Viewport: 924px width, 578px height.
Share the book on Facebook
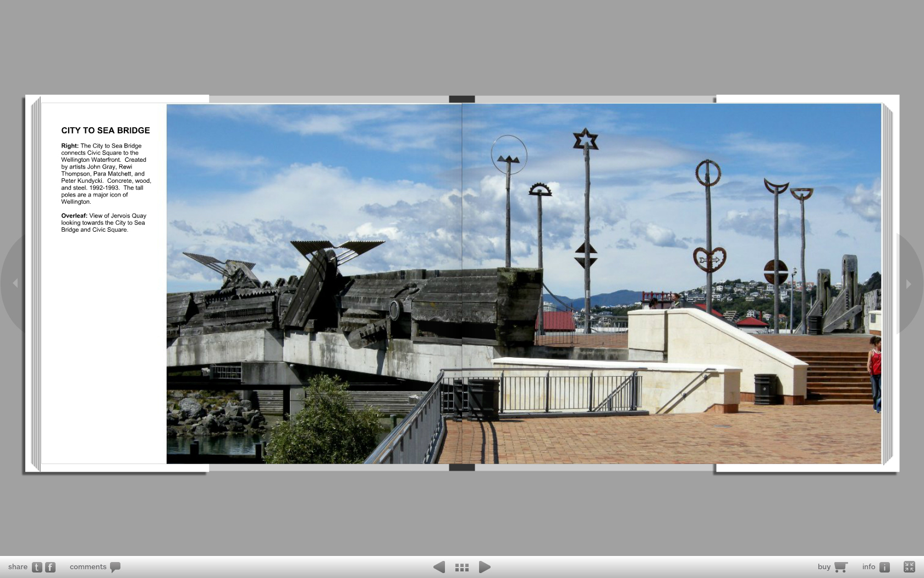[x=50, y=567]
